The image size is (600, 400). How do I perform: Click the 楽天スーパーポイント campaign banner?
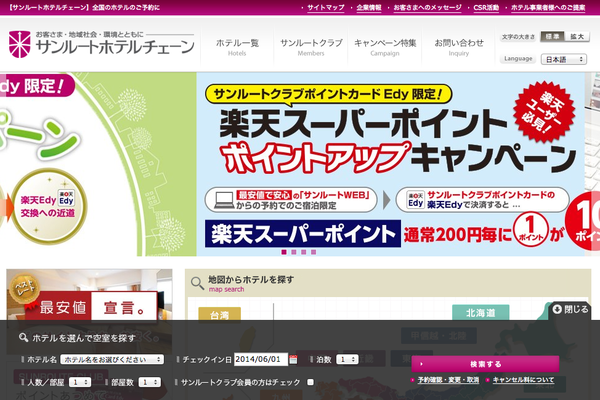tap(390, 164)
